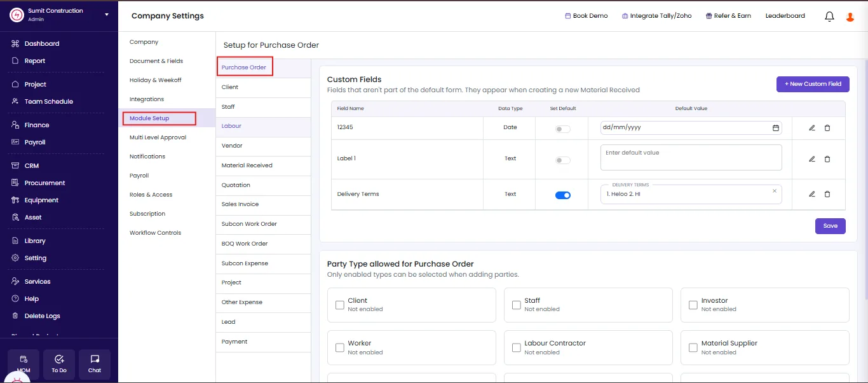Edit the Label 1 custom field
Screen dimensions: 868x383
811,159
